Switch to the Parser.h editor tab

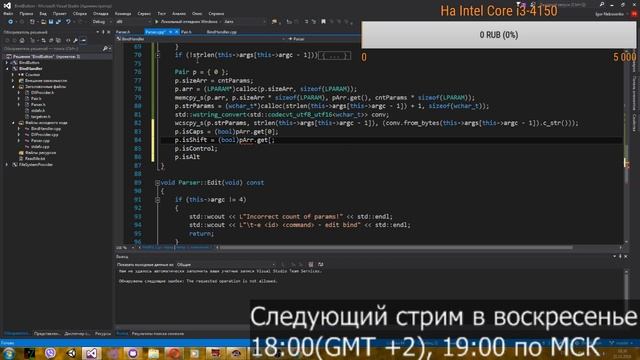point(123,31)
